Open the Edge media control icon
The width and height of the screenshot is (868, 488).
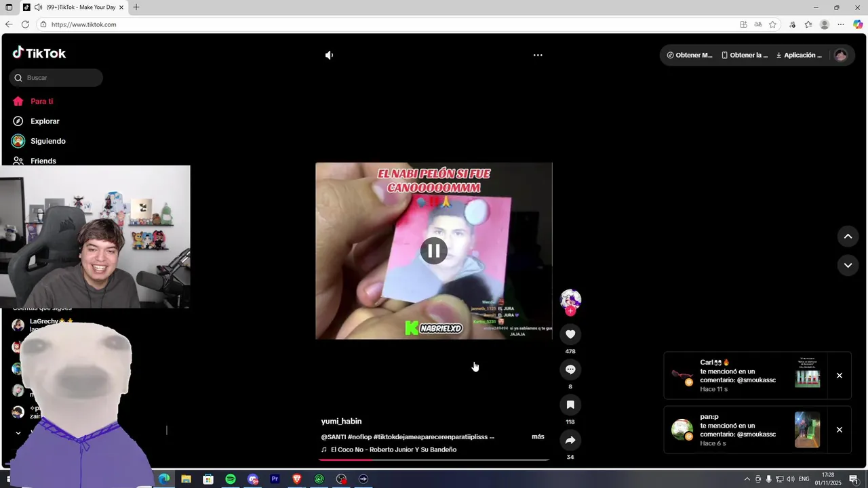(x=792, y=24)
